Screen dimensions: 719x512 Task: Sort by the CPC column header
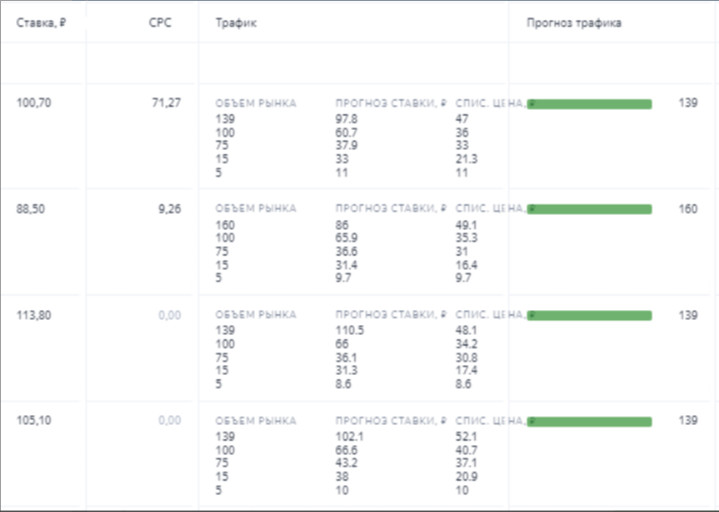(160, 23)
